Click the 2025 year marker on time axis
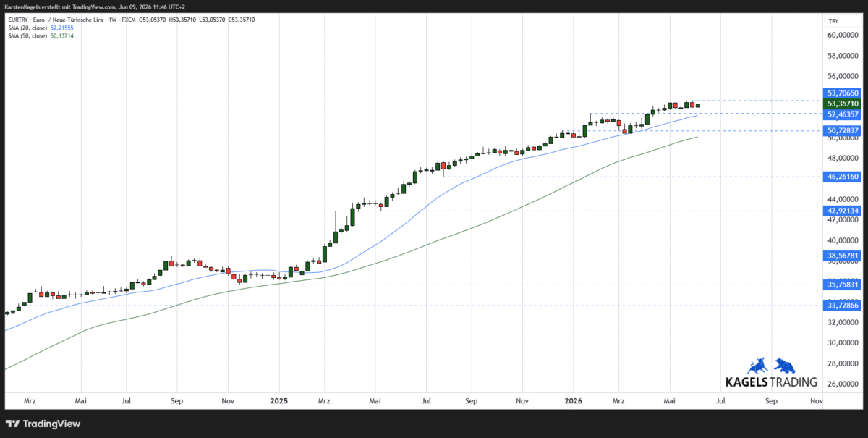 (279, 400)
